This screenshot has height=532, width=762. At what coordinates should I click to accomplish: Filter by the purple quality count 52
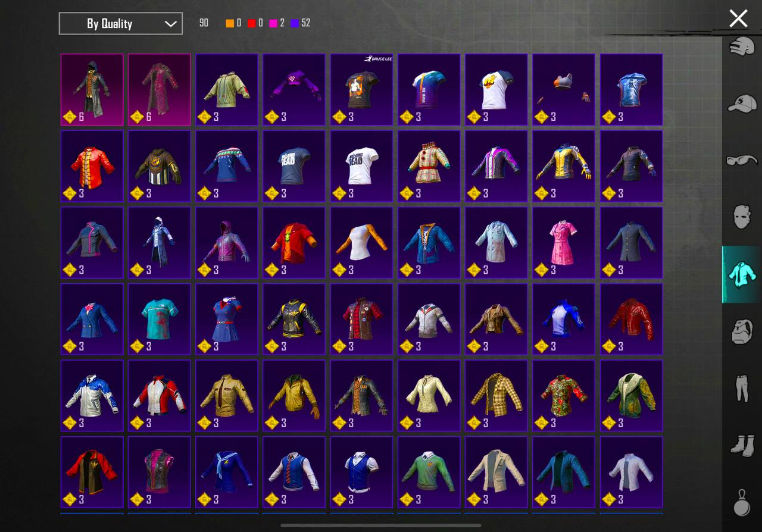300,23
